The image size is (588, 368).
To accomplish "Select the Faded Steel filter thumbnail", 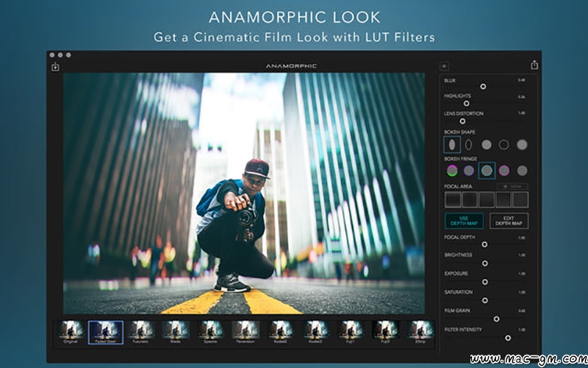I will [x=105, y=332].
